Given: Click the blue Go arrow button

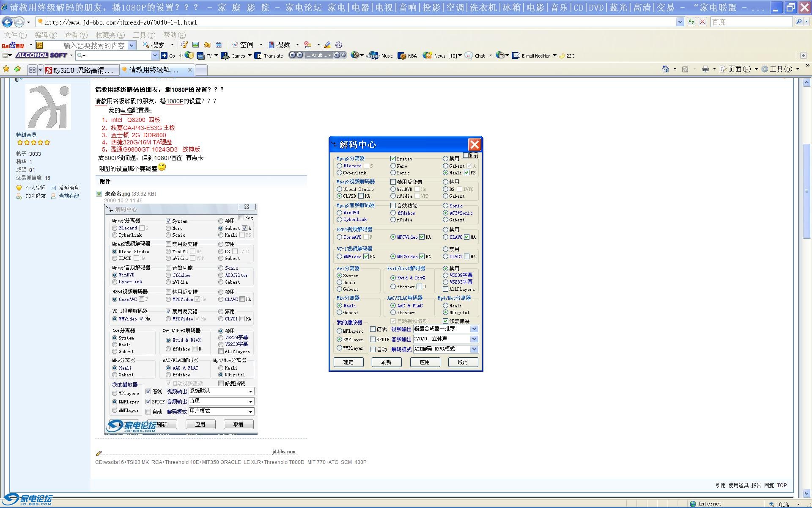Looking at the screenshot, I should click(164, 55).
